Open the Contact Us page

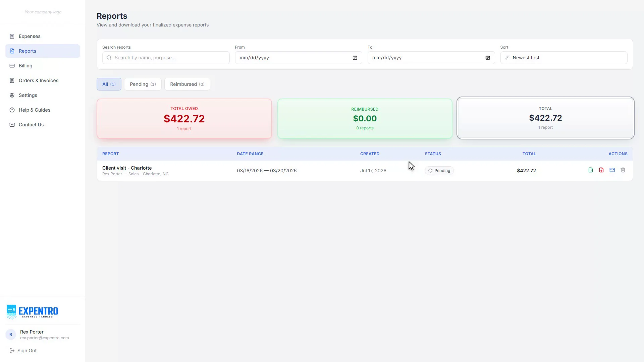point(43,125)
